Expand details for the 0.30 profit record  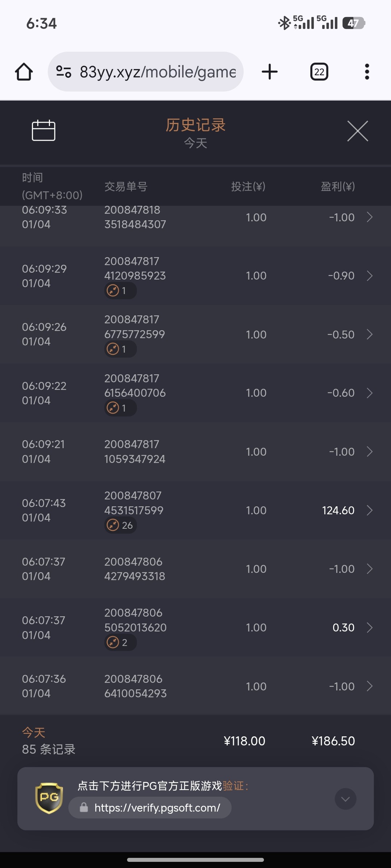click(370, 627)
